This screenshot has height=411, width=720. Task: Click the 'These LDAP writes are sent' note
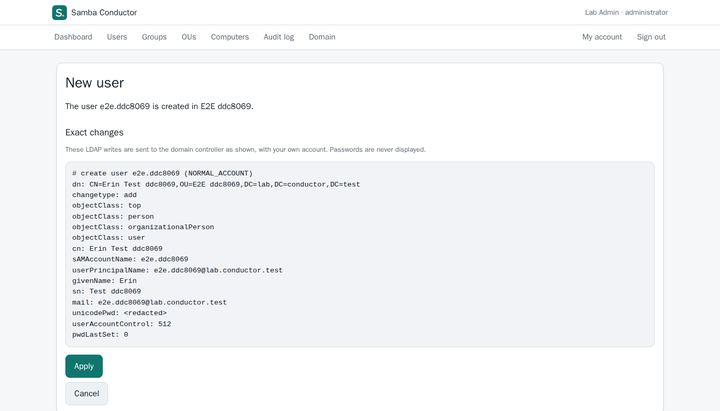245,149
